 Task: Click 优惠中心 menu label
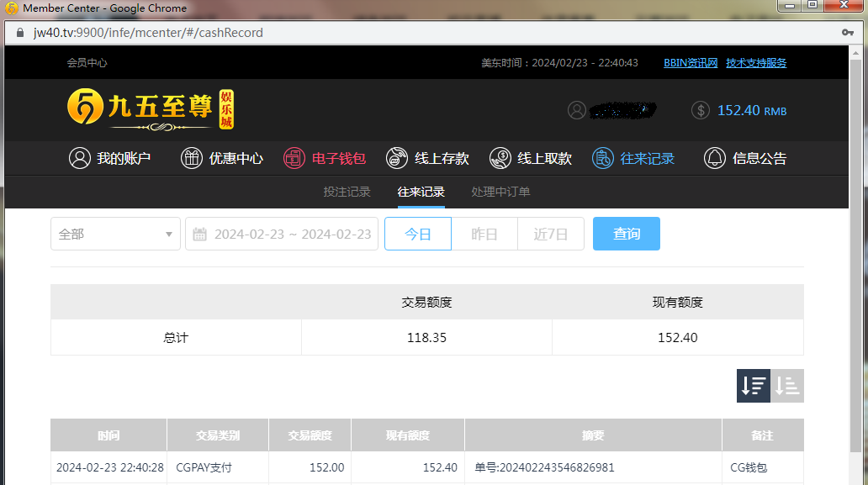236,159
